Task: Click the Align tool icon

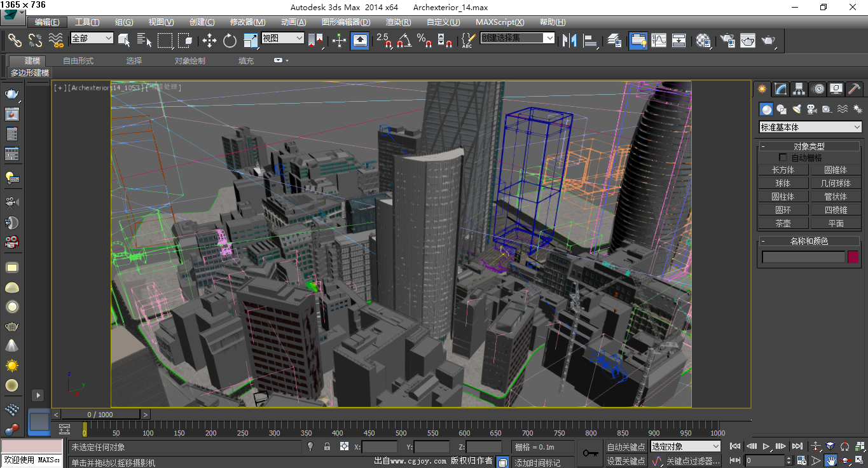Action: click(591, 41)
